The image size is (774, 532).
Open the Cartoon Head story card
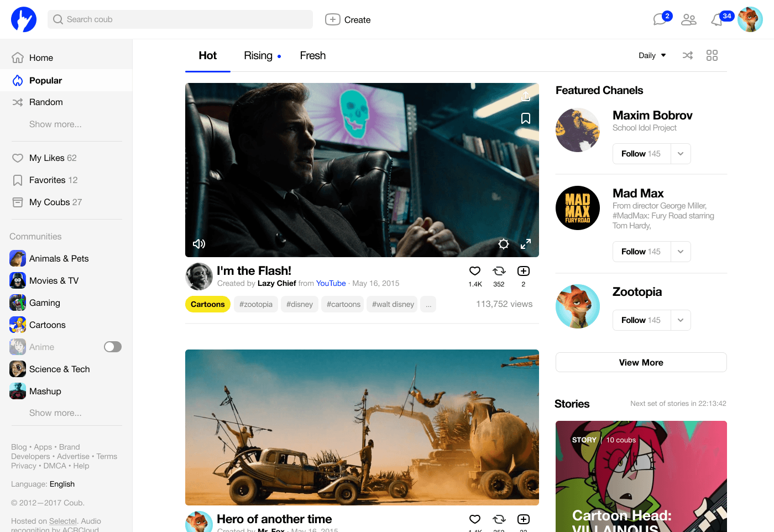click(641, 476)
